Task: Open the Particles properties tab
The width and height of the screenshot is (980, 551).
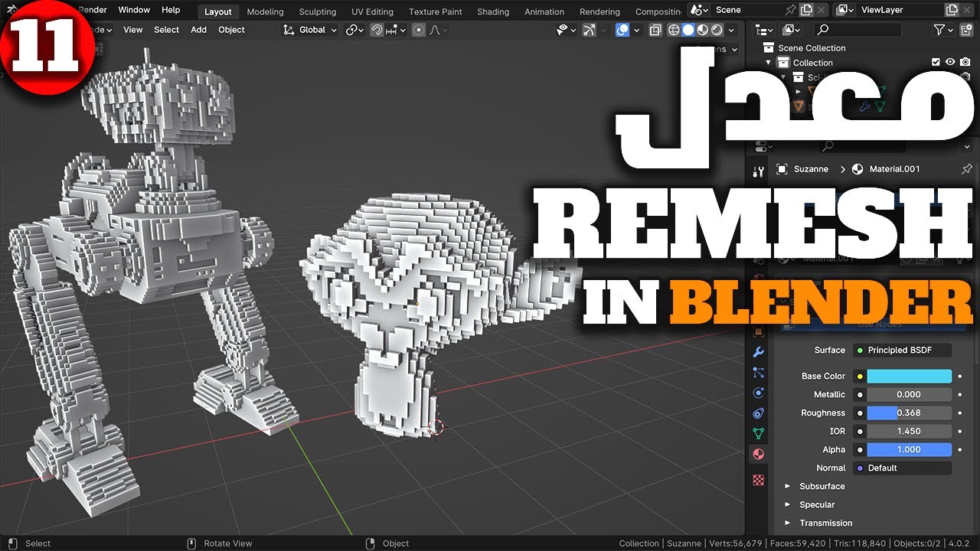Action: pyautogui.click(x=759, y=373)
